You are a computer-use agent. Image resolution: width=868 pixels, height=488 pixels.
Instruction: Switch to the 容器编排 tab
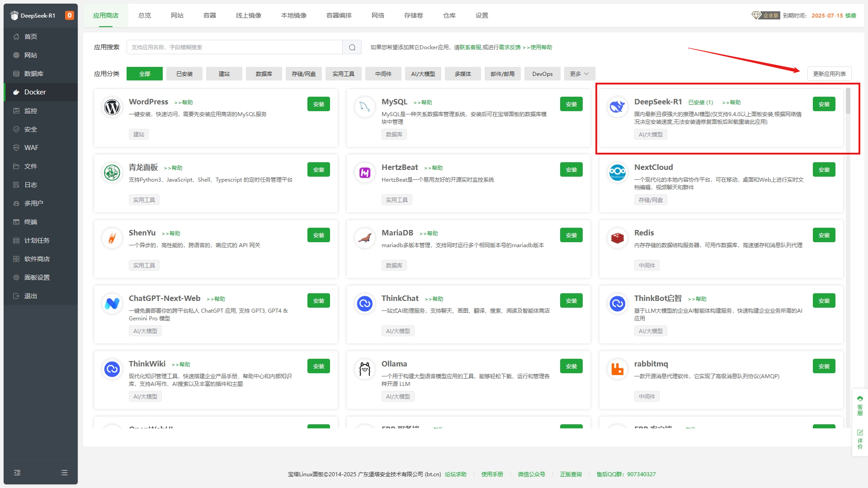(x=339, y=15)
